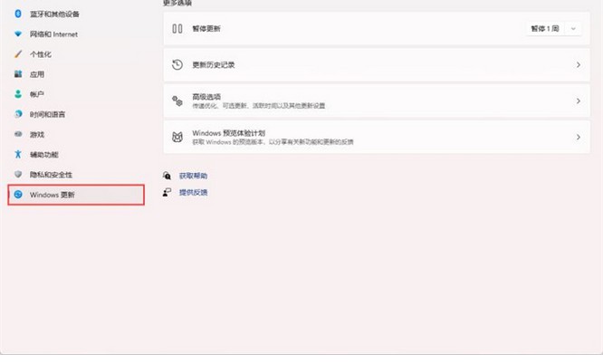The width and height of the screenshot is (603, 364).
Task: Expand 高级选项 using its right chevron
Action: coord(578,101)
